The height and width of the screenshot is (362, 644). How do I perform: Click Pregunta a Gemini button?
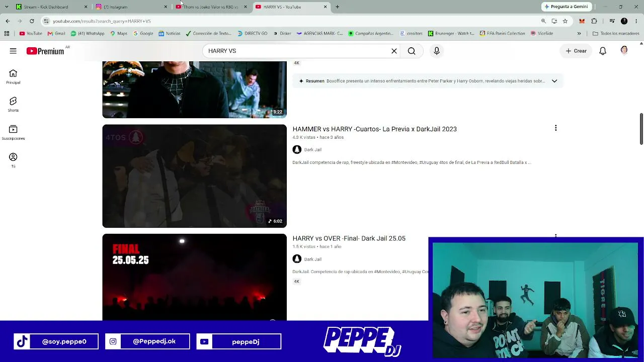pyautogui.click(x=566, y=7)
